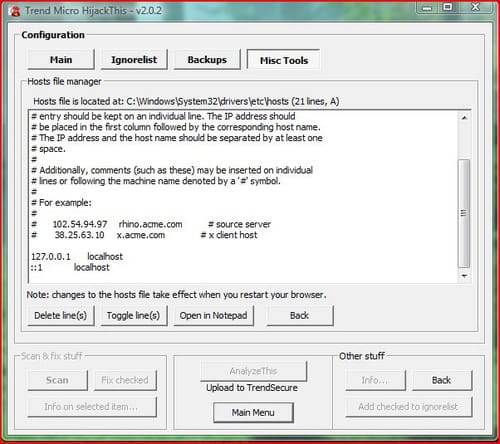Click Info on selected item button

[92, 407]
